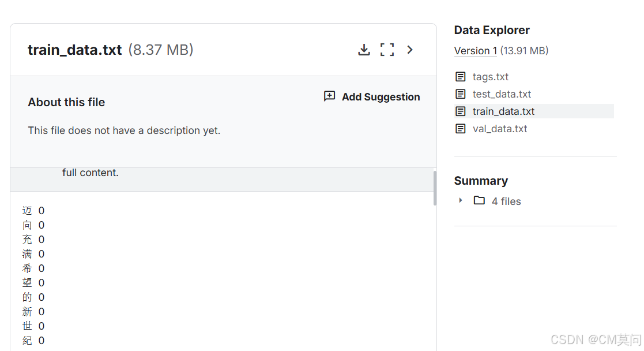Click the data row '满 0'
644x351 pixels.
tap(33, 254)
